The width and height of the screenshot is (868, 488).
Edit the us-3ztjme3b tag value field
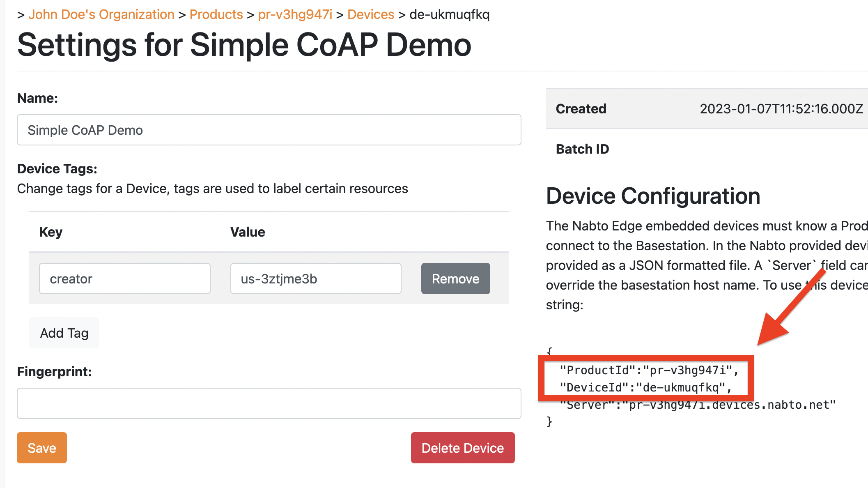316,279
